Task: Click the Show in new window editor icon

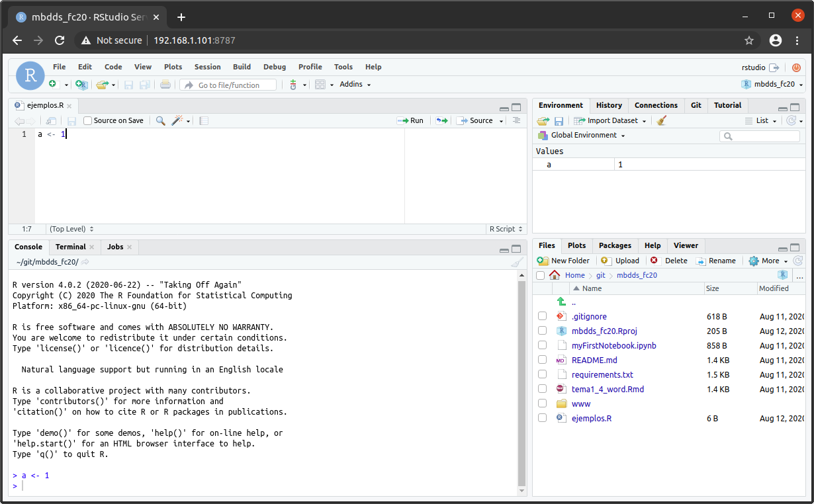Action: pos(51,120)
